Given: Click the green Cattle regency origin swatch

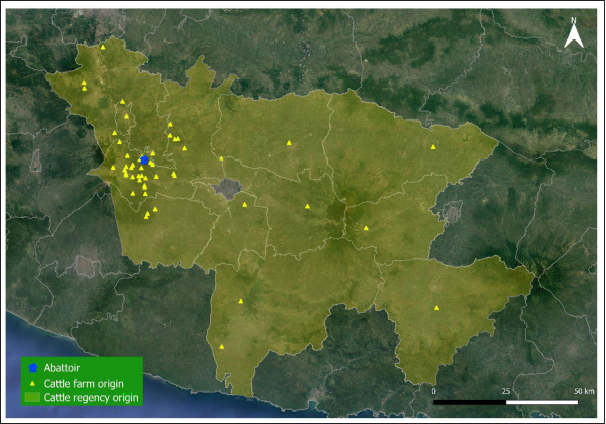Looking at the screenshot, I should click(x=33, y=397).
